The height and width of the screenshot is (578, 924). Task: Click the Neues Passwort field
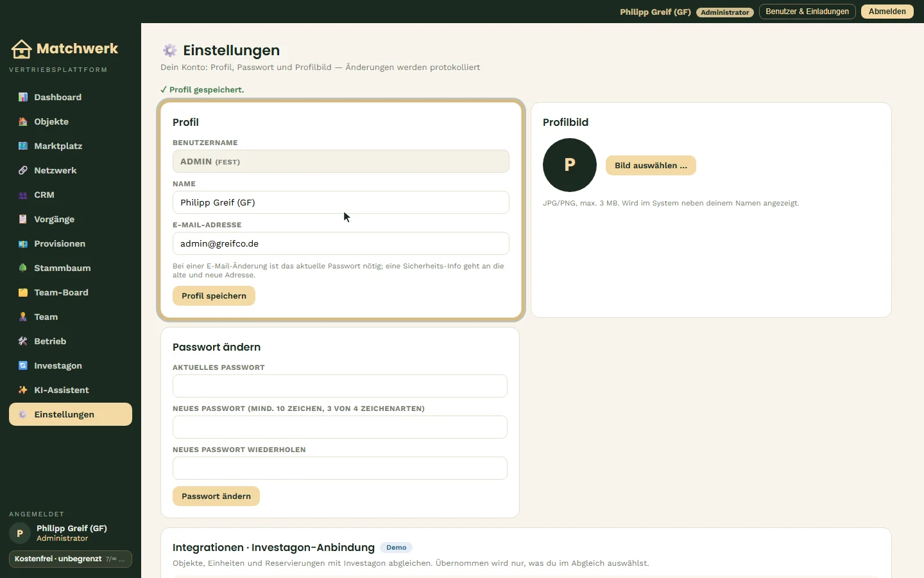[340, 427]
